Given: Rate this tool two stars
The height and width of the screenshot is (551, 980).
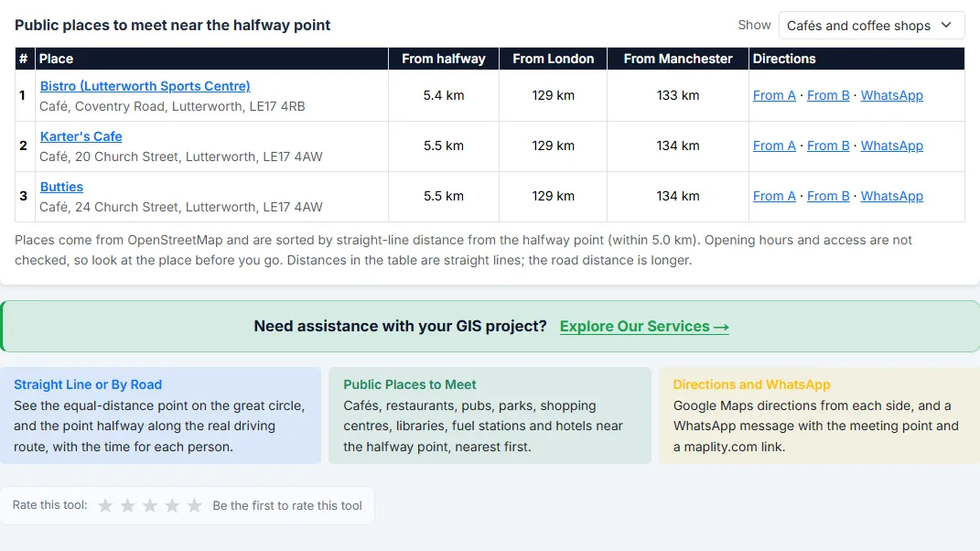Looking at the screenshot, I should click(127, 505).
